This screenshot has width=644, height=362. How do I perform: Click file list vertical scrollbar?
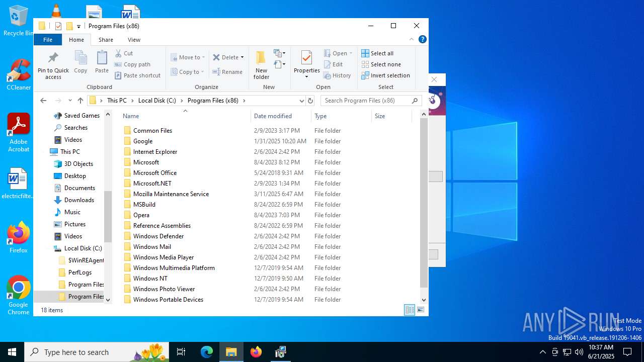[x=424, y=203]
